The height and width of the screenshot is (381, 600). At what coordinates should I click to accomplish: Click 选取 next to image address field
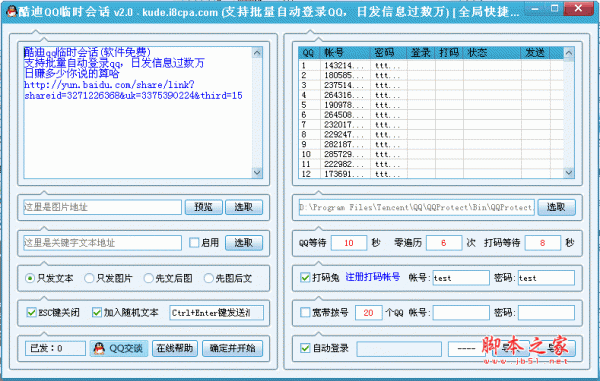(x=244, y=207)
